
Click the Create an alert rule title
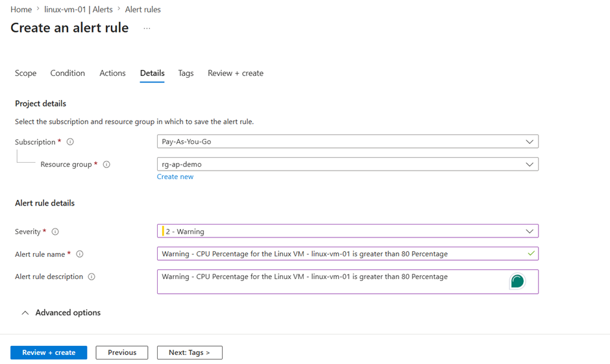[x=69, y=28]
